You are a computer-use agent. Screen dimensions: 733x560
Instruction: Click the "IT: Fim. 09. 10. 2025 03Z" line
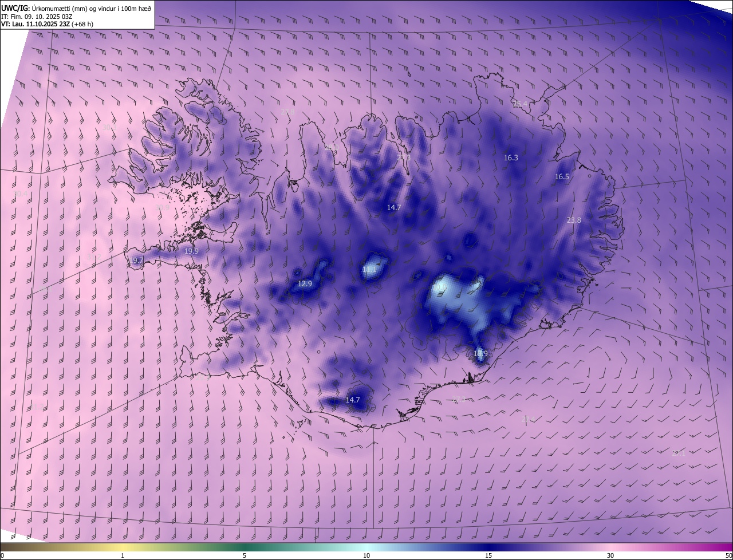click(x=37, y=16)
